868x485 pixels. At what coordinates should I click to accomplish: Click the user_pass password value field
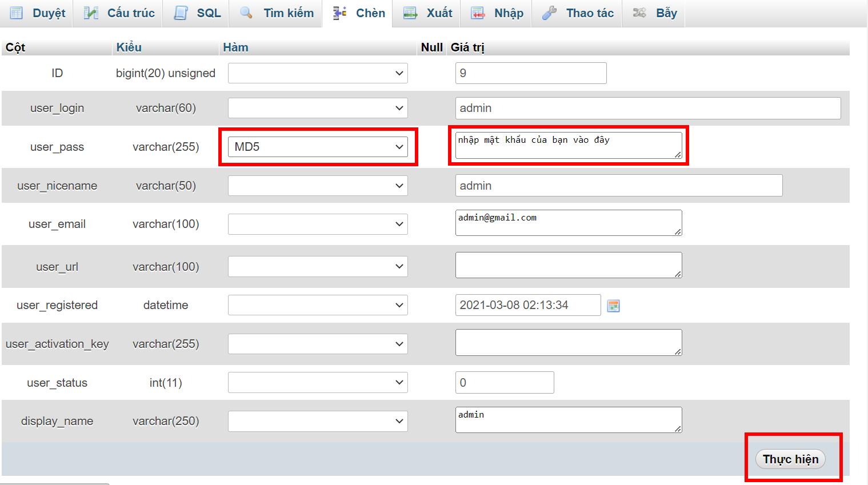pyautogui.click(x=568, y=145)
